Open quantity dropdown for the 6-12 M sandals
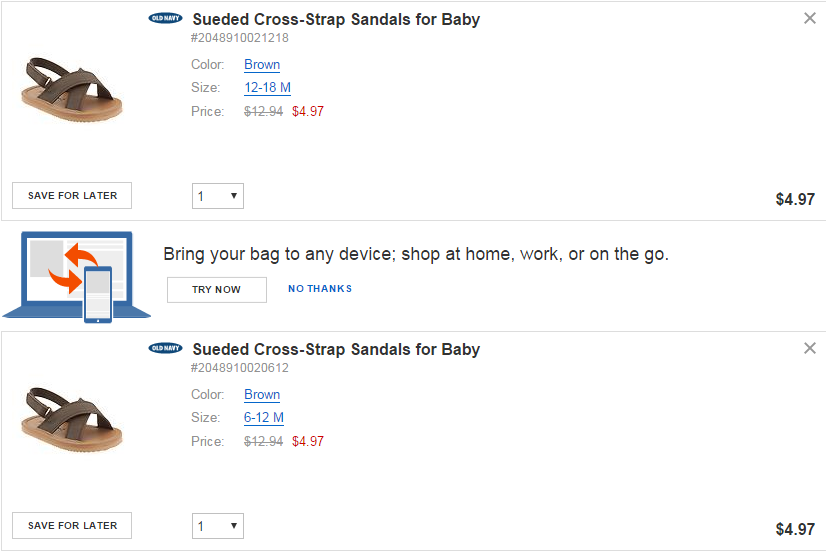This screenshot has width=826, height=555. [218, 526]
